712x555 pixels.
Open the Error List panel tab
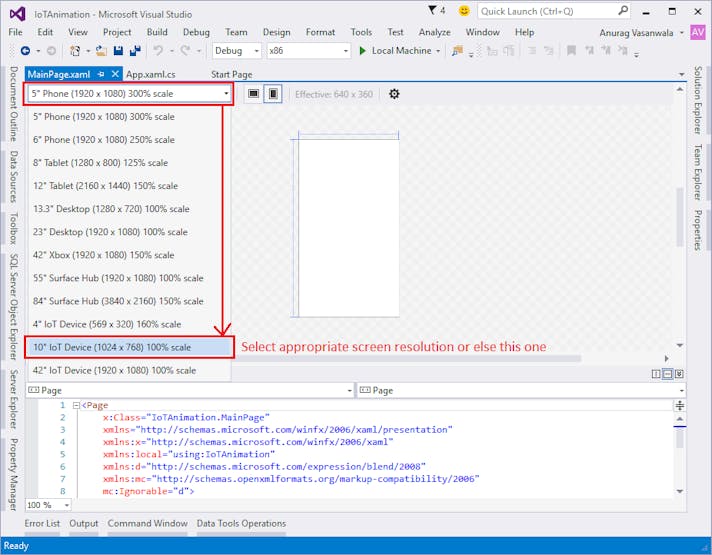click(42, 523)
